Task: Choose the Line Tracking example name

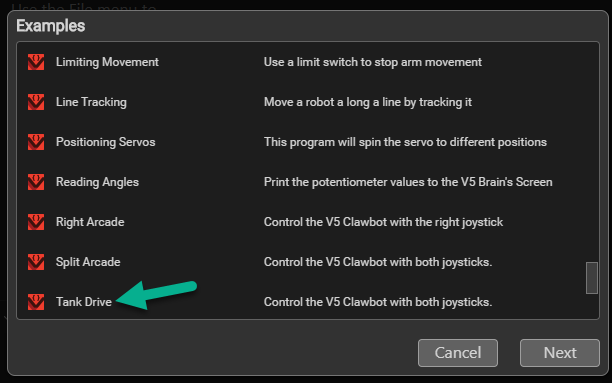Action: [91, 102]
